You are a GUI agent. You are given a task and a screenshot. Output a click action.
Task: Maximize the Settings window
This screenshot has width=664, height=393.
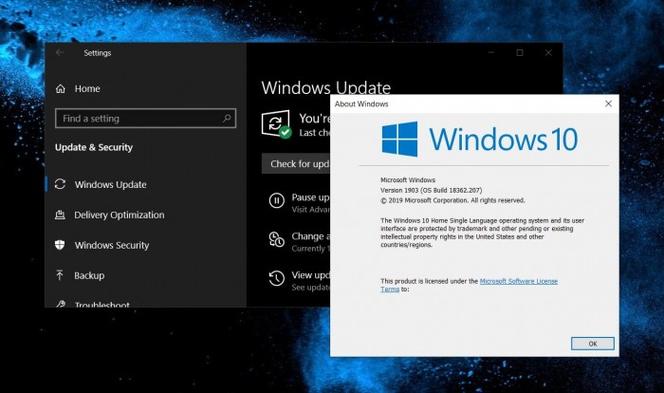pyautogui.click(x=520, y=53)
